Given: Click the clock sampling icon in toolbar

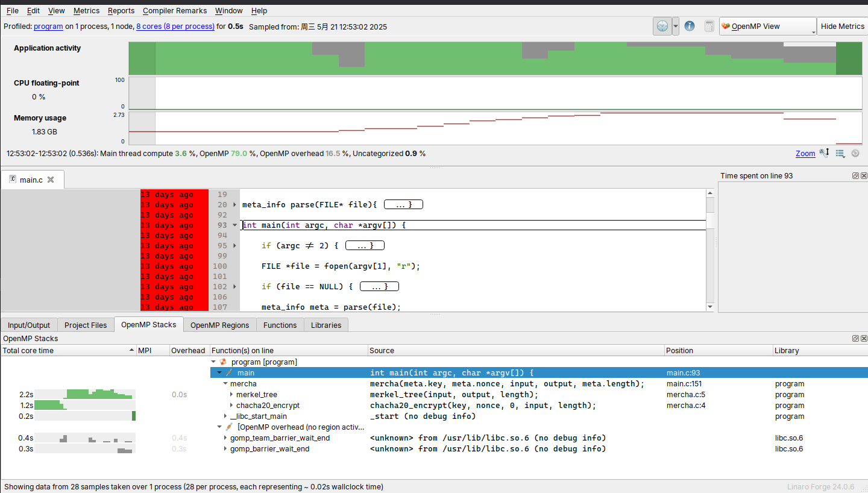Looking at the screenshot, I should (x=662, y=26).
